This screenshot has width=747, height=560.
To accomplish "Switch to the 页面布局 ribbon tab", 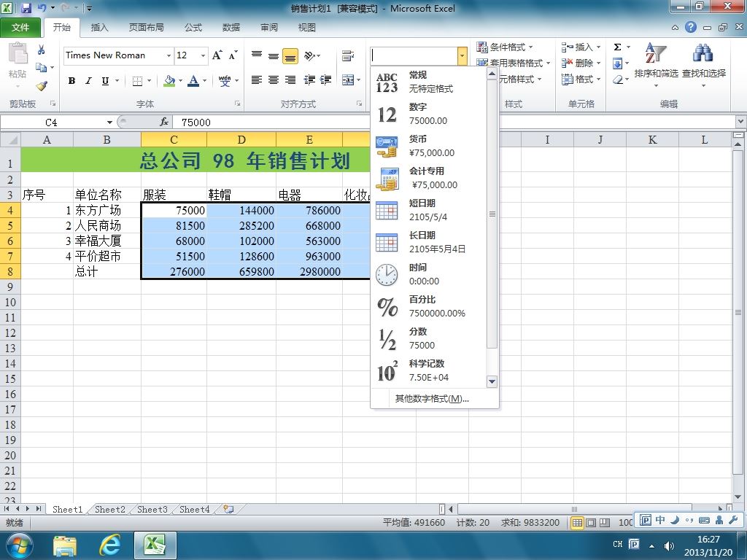I will (x=146, y=28).
